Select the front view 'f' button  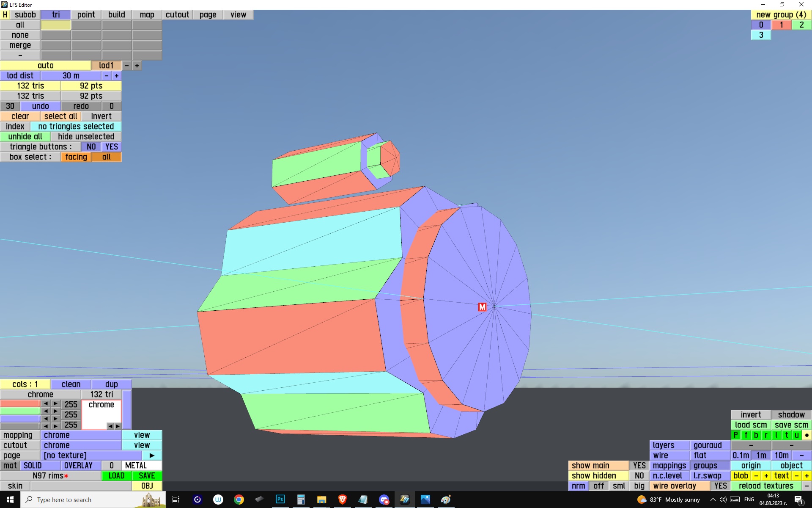(x=746, y=435)
